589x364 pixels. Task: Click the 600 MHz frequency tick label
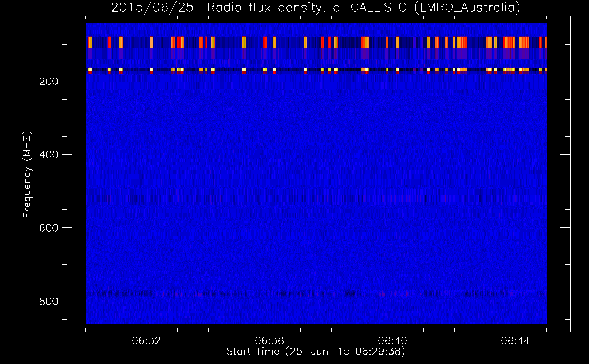pyautogui.click(x=48, y=228)
